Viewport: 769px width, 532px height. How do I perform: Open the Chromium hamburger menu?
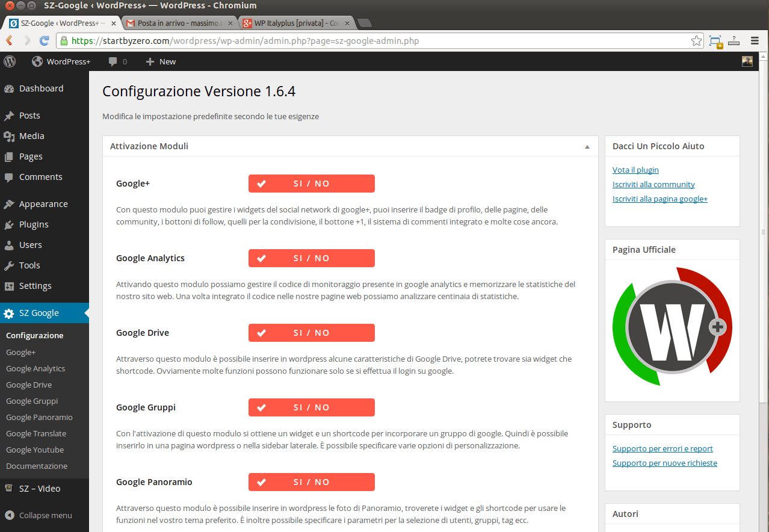point(755,41)
